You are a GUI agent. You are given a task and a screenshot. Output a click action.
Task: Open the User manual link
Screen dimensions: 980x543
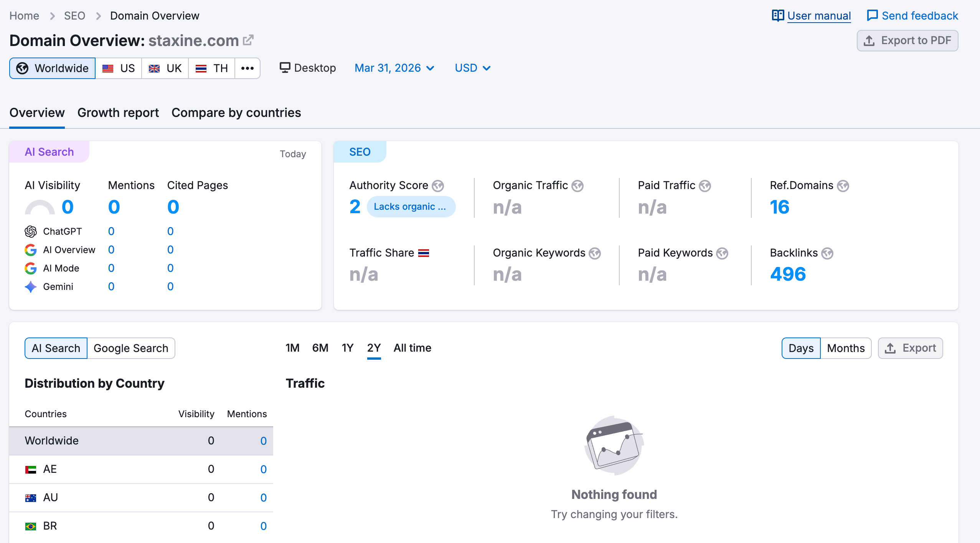pyautogui.click(x=819, y=16)
